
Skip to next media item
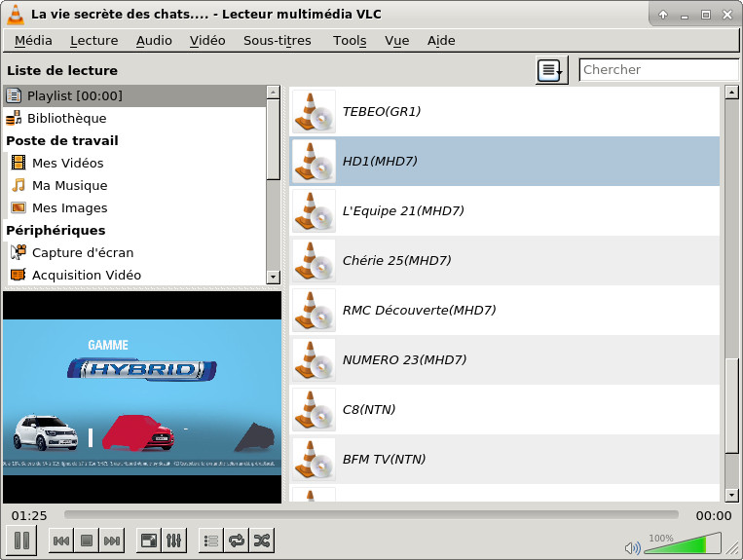(112, 541)
